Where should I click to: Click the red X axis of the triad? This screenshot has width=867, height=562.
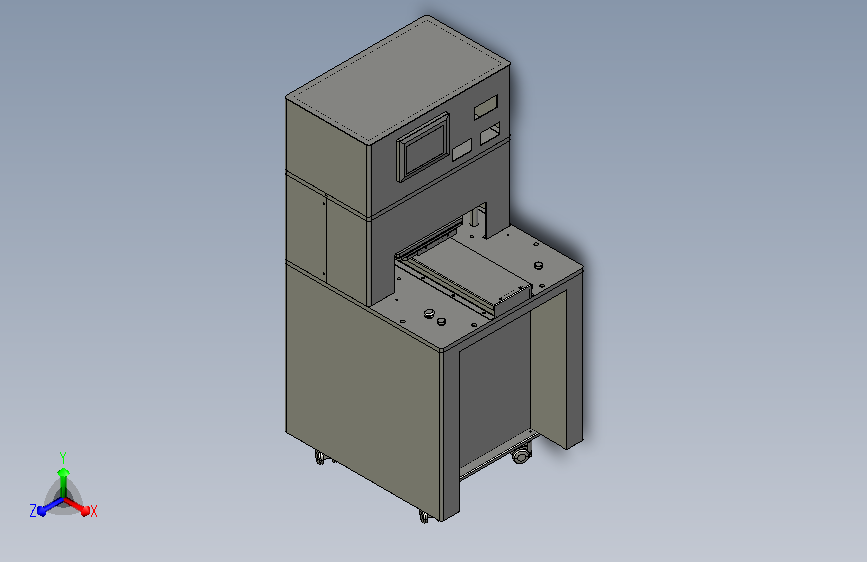[77, 506]
